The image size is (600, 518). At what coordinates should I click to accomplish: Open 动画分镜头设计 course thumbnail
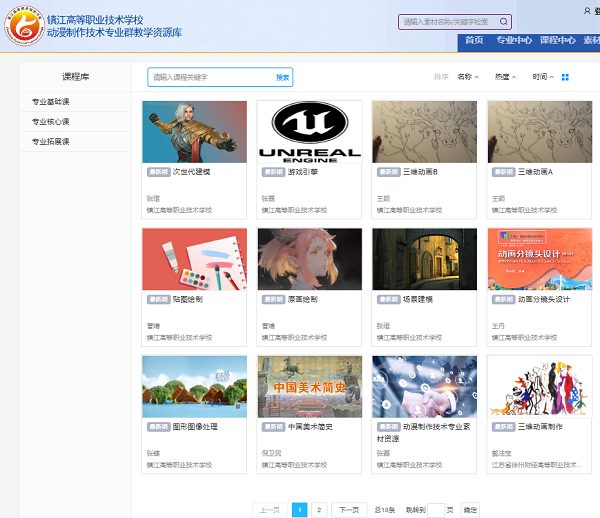(x=540, y=259)
